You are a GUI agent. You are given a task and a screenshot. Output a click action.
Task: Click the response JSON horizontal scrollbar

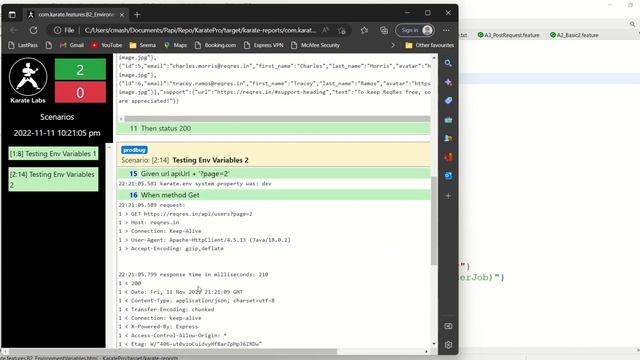[277, 119]
